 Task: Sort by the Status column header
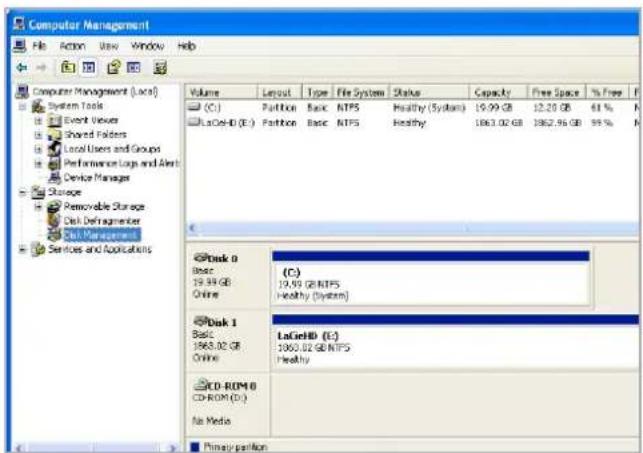point(429,93)
